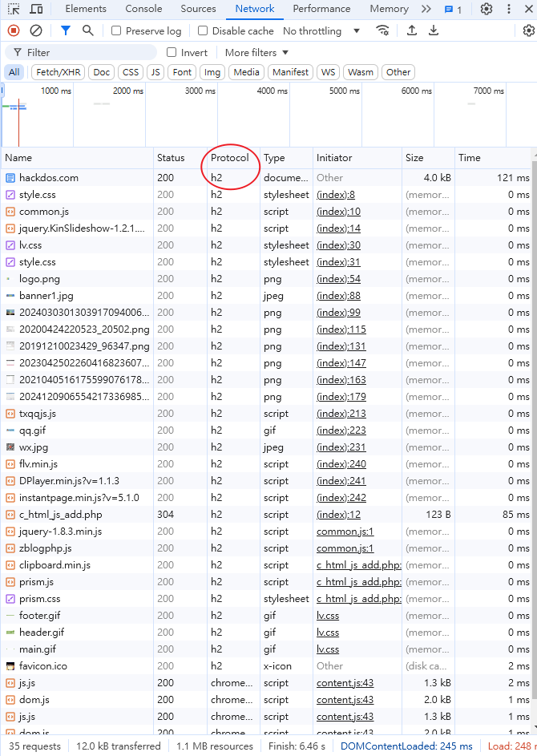Enable the Preserve log checkbox
Screen dimensions: 537x756
pos(116,31)
